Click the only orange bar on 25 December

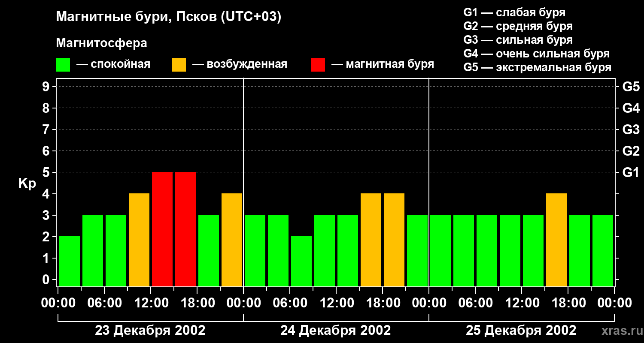(556, 240)
